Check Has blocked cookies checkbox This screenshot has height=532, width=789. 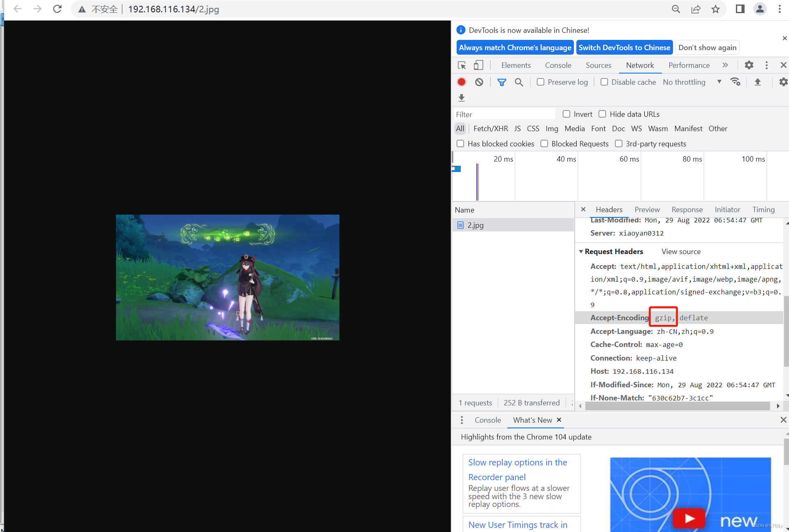click(460, 143)
